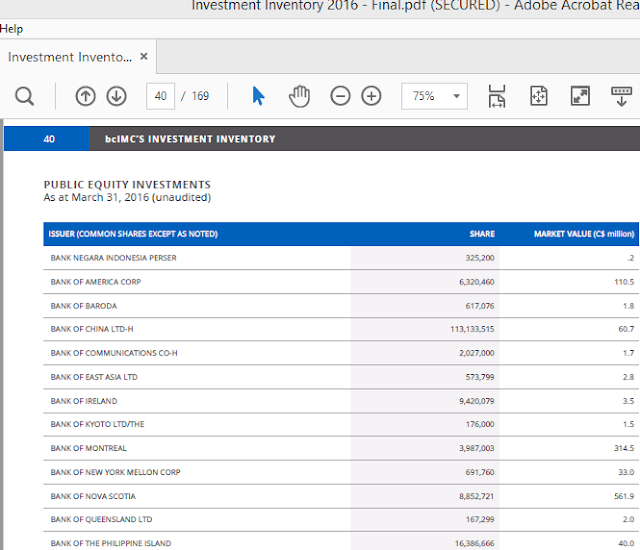Click share count 9,420,079

pos(477,401)
